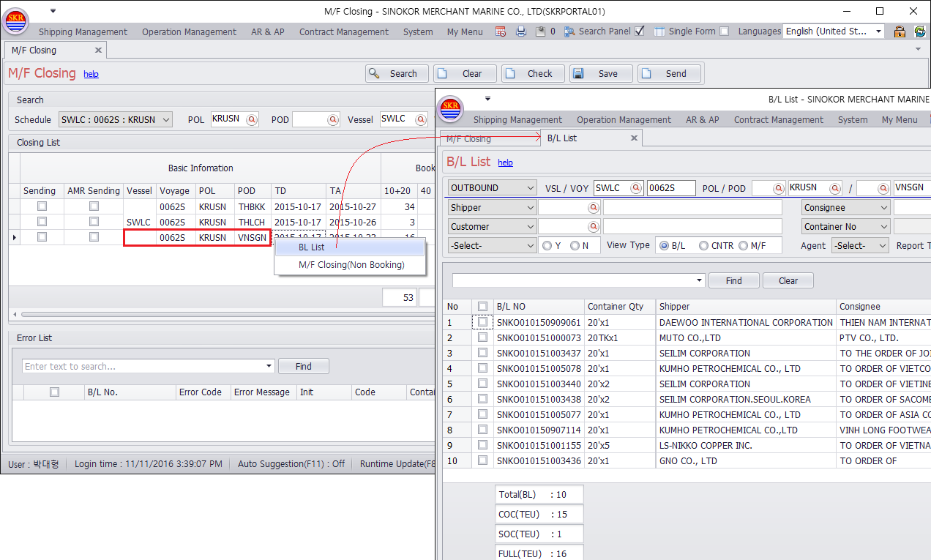Click the Send button
This screenshot has height=560, width=931.
(x=669, y=74)
